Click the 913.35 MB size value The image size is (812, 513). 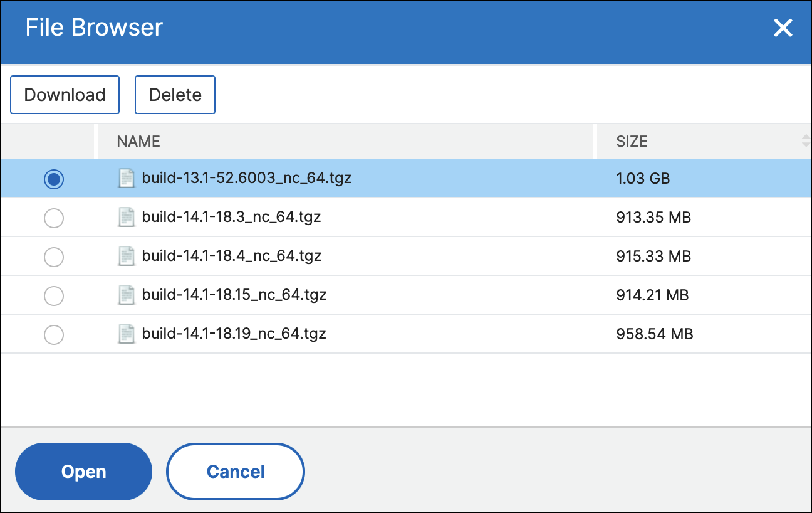[653, 218]
